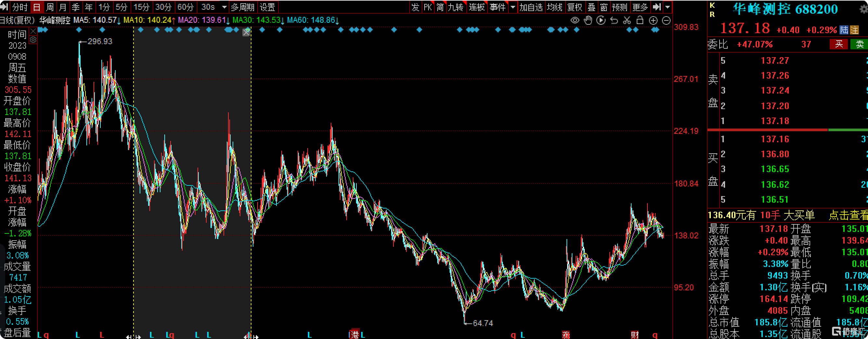Click the green 卖 sell button

[x=859, y=44]
